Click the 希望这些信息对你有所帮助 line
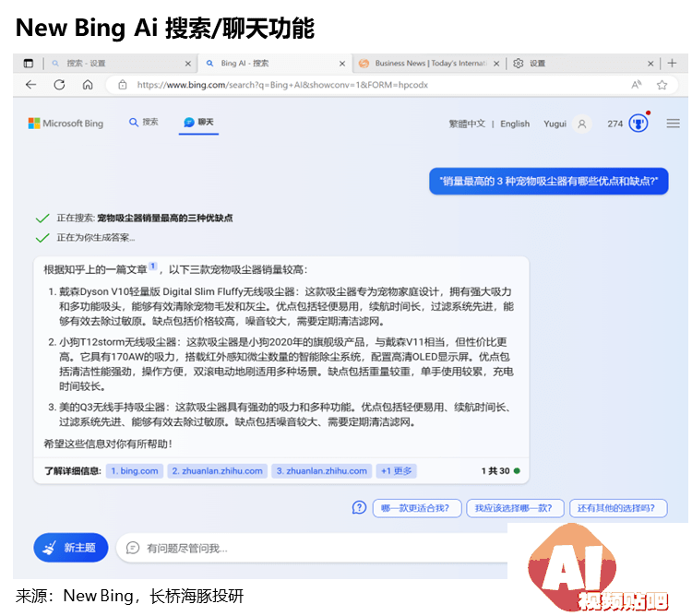The height and width of the screenshot is (616, 692). click(x=108, y=444)
